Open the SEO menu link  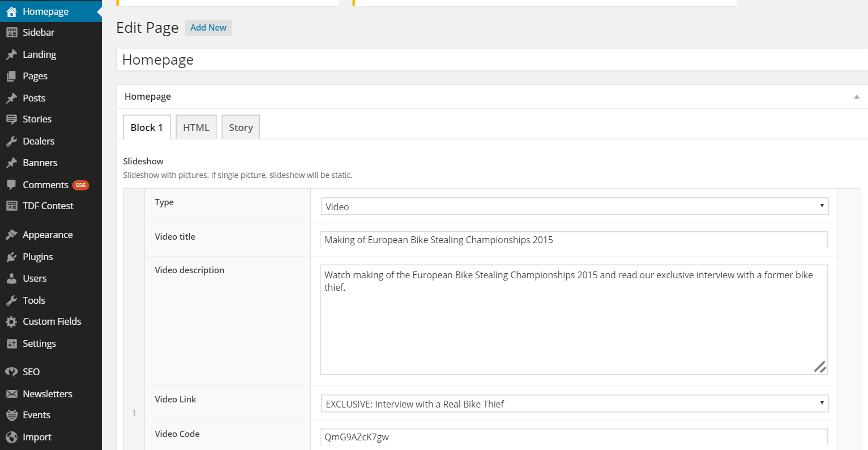click(x=31, y=372)
